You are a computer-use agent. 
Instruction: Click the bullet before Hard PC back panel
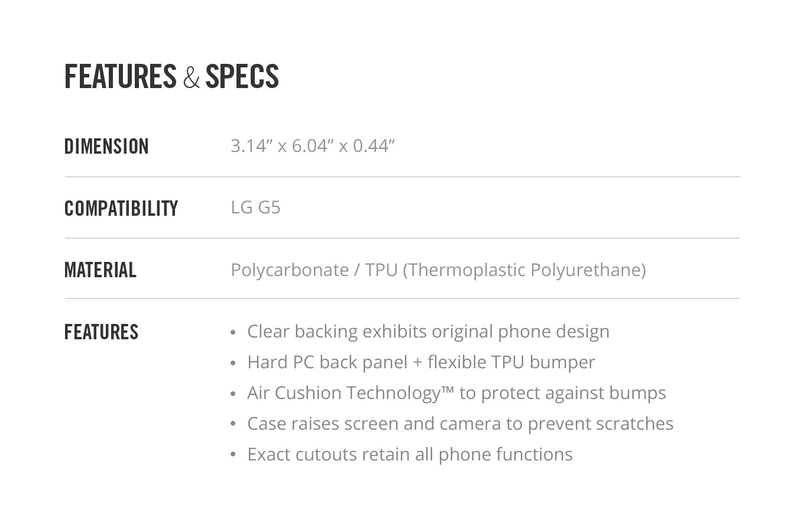(x=233, y=363)
